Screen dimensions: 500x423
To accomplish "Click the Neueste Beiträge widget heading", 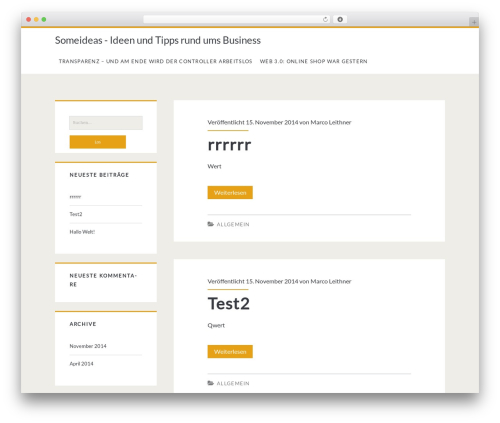I will tap(99, 175).
